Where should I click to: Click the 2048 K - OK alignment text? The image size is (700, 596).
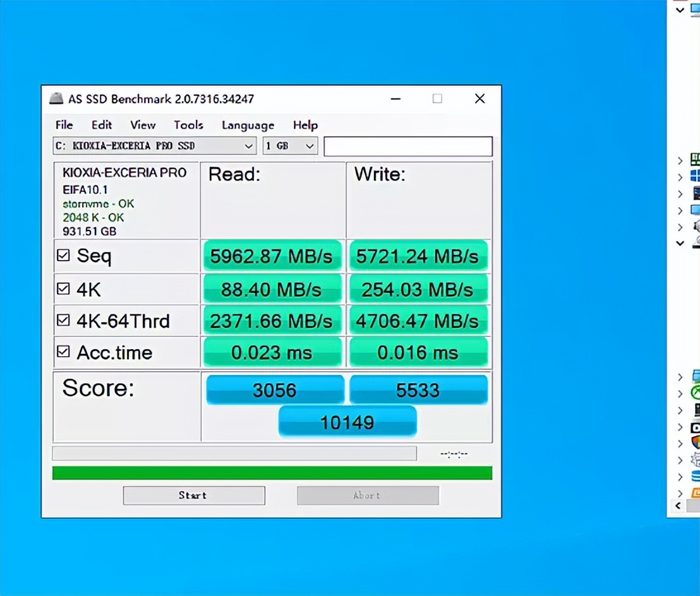[93, 218]
